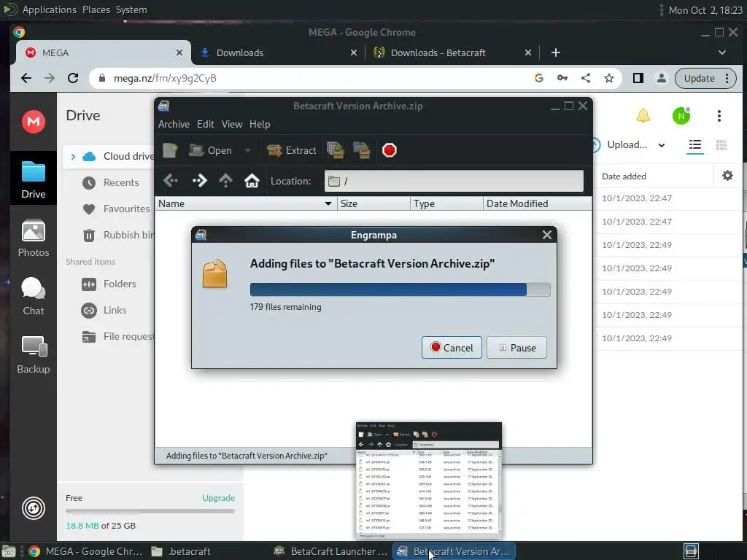Click the transfers circular icon in MEGA sidebar

[34, 508]
